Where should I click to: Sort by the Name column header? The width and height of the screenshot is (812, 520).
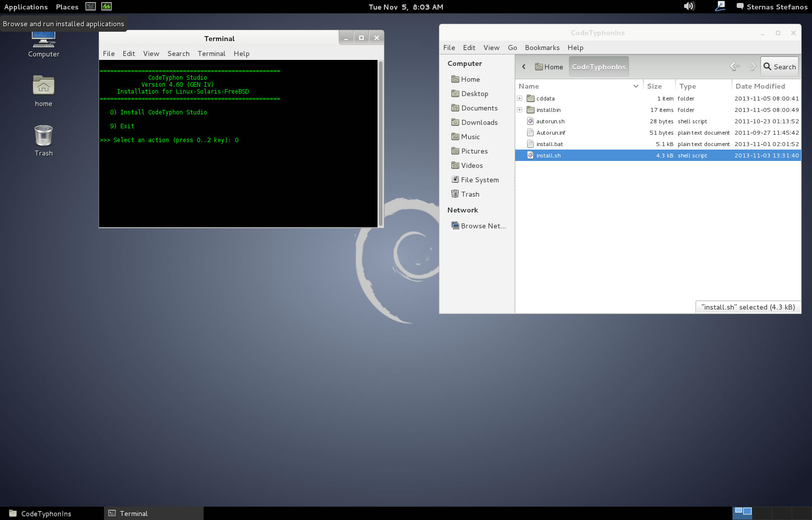pos(579,86)
